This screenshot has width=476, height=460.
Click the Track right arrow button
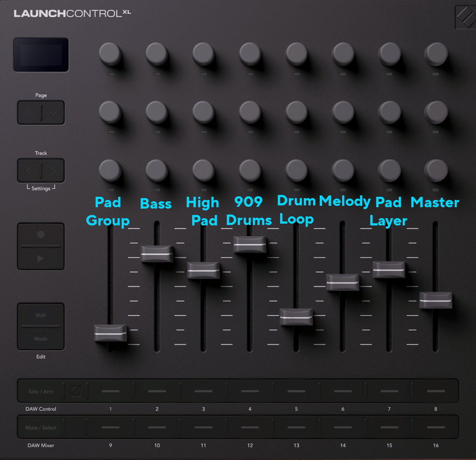coord(53,171)
